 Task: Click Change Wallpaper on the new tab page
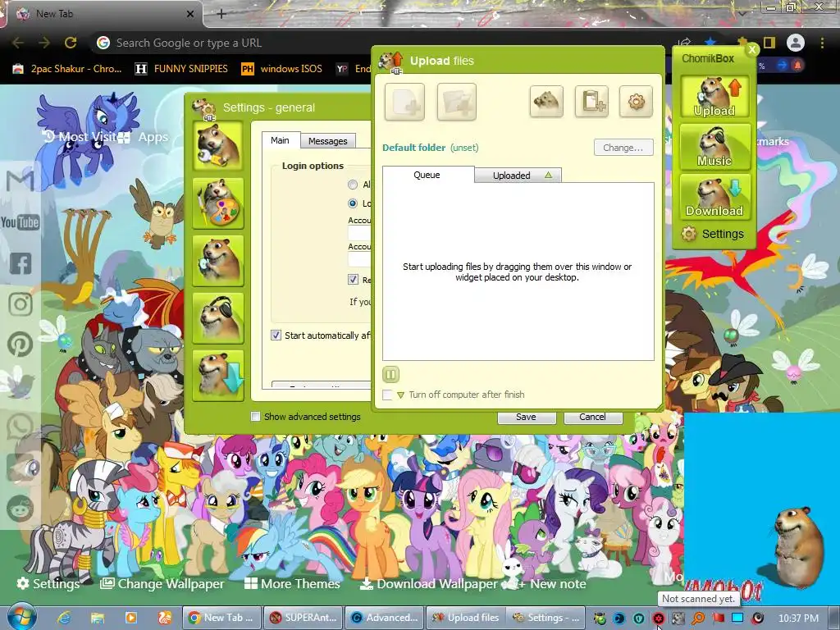tap(163, 583)
